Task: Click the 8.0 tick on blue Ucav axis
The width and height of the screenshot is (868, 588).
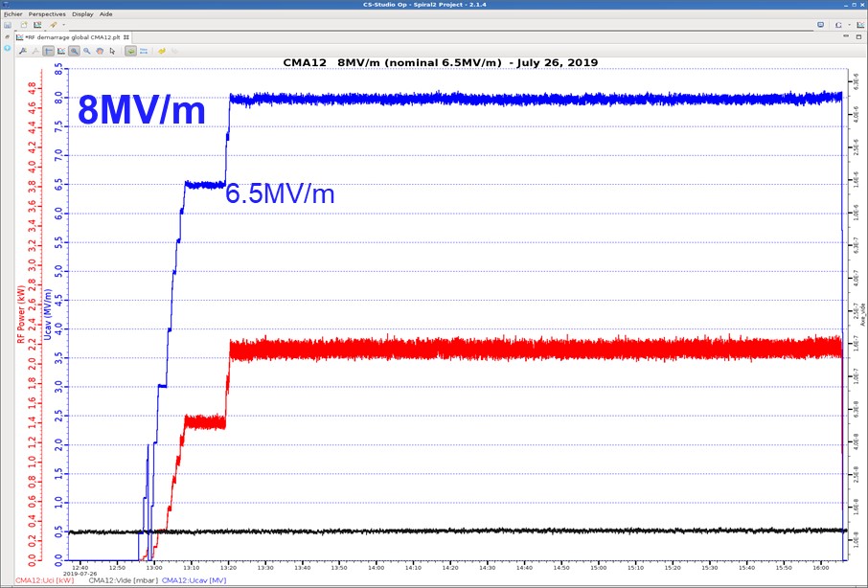Action: 59,98
